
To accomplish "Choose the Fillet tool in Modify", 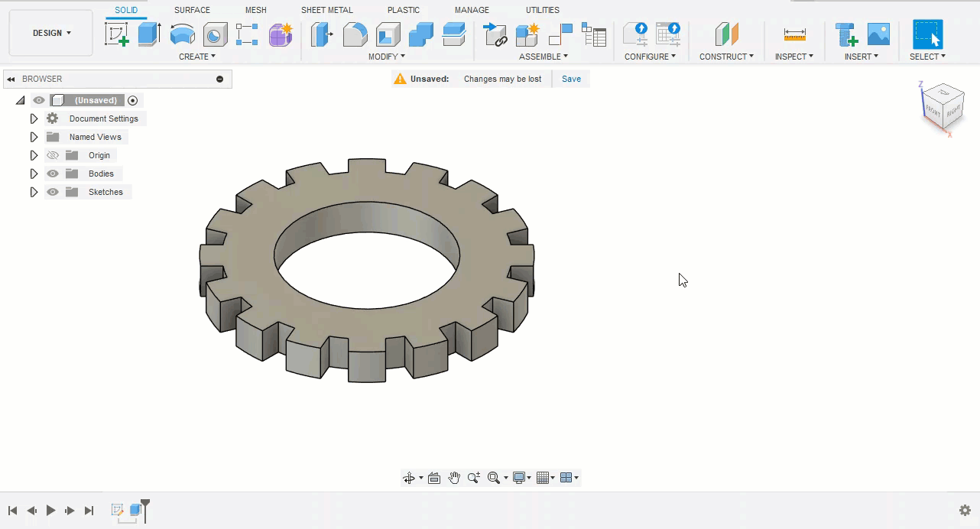I will (355, 34).
